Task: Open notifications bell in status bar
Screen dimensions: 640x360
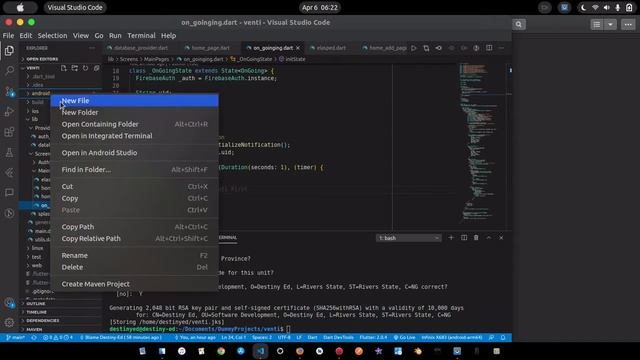Action: coord(503,338)
